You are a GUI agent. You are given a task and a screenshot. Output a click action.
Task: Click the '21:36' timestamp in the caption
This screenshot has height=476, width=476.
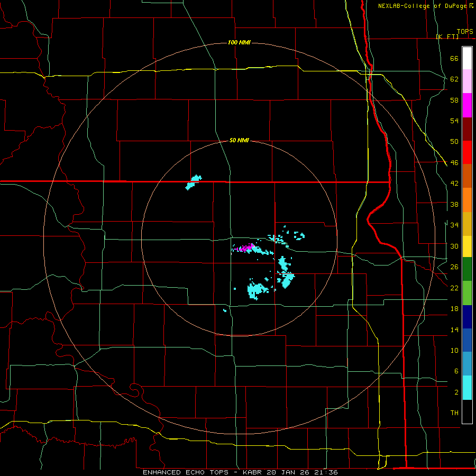(x=326, y=472)
